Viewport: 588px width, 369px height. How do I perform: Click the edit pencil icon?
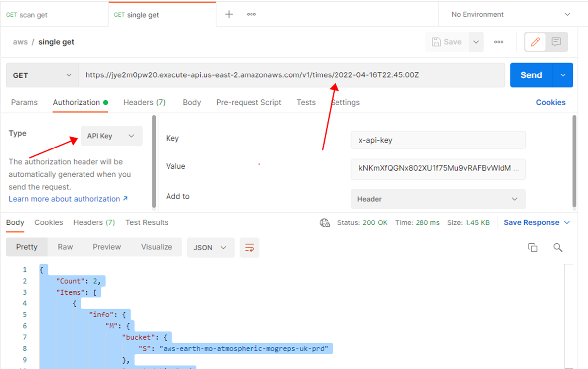[x=535, y=42]
